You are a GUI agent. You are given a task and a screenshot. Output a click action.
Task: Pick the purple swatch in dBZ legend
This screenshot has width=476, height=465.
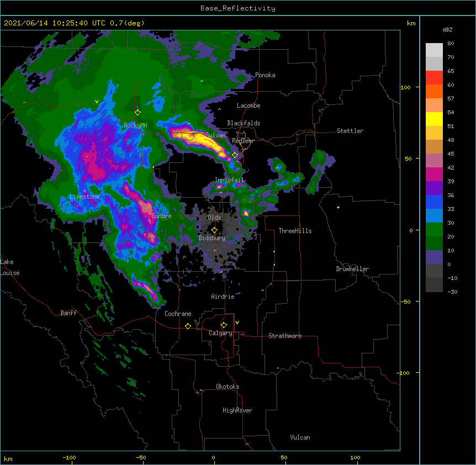pos(434,188)
